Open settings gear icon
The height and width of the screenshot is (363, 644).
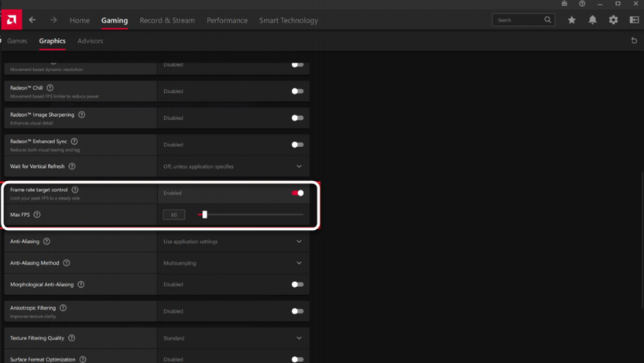(x=613, y=20)
